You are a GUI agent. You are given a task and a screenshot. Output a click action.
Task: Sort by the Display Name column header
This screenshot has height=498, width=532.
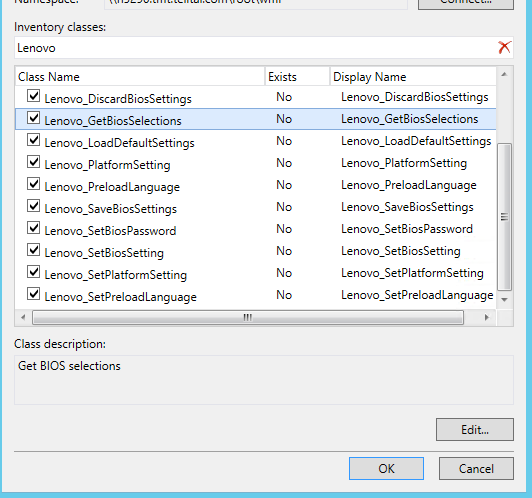[x=413, y=77]
